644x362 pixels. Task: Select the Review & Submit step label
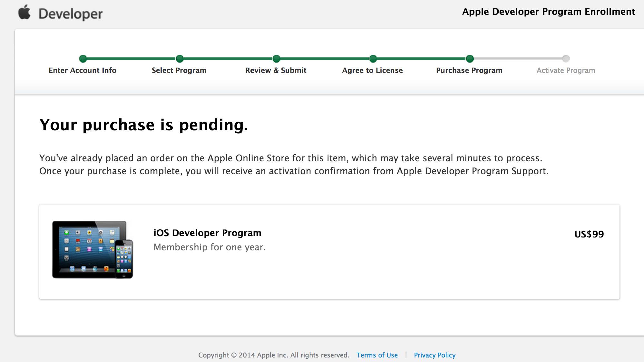(276, 70)
